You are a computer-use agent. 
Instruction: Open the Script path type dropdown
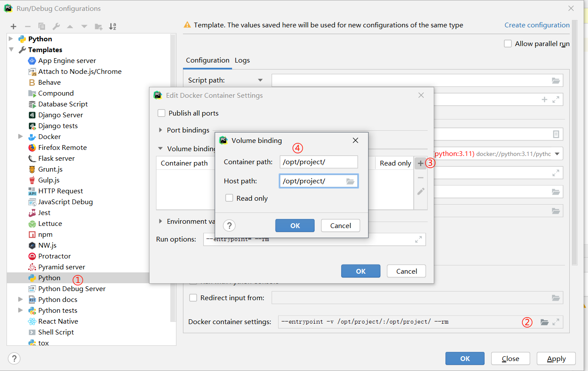coord(260,80)
